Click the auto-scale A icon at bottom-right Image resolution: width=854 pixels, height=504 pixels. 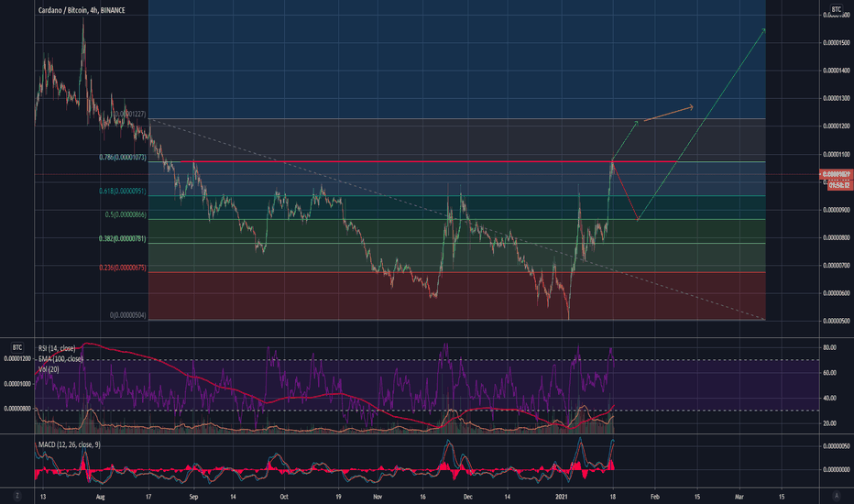[x=836, y=495]
